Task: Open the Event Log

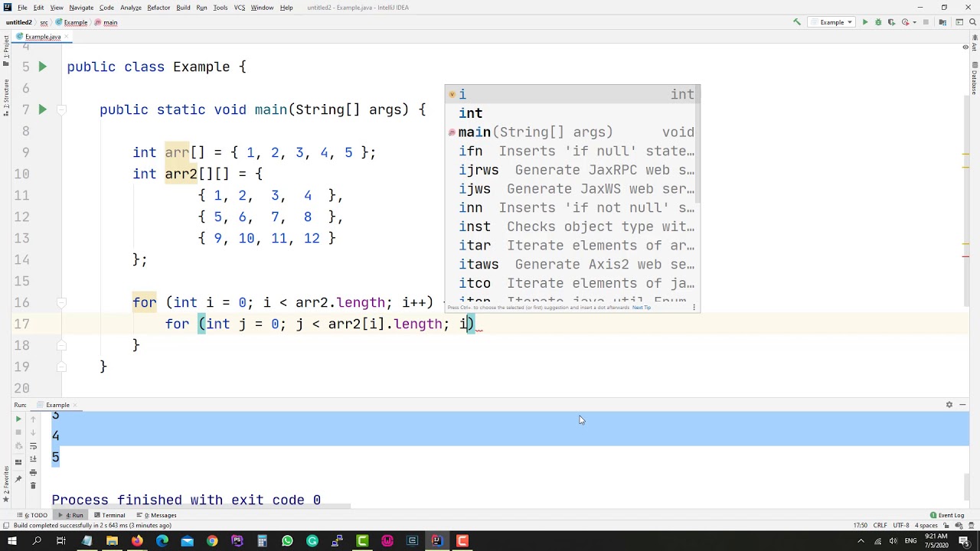Action: coord(947,515)
